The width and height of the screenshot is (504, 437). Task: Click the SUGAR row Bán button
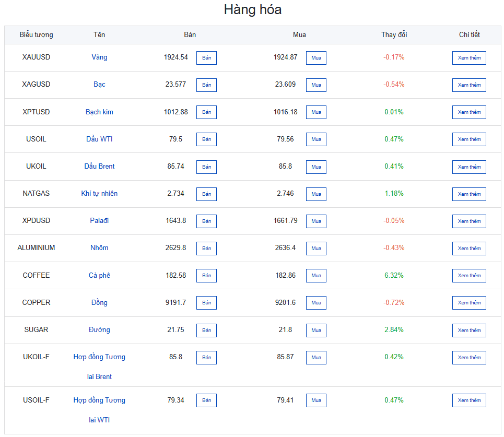tap(206, 330)
